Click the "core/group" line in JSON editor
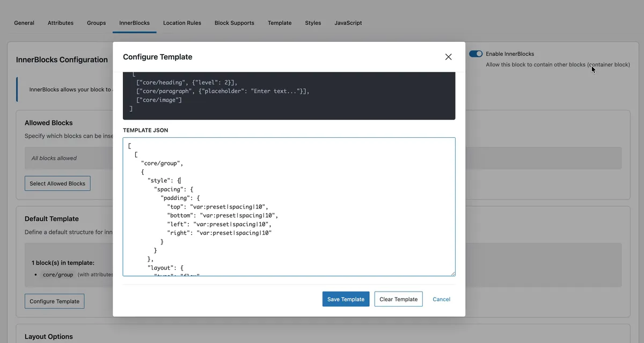 pos(162,163)
